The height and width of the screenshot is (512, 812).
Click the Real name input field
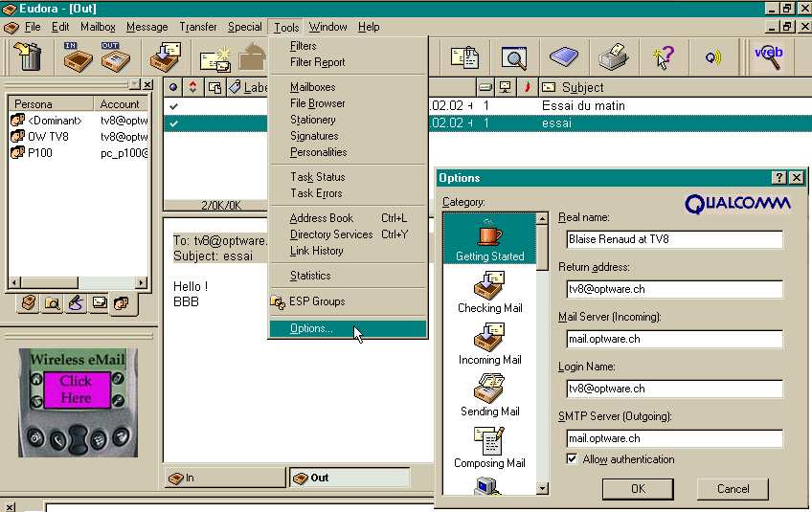pyautogui.click(x=674, y=239)
